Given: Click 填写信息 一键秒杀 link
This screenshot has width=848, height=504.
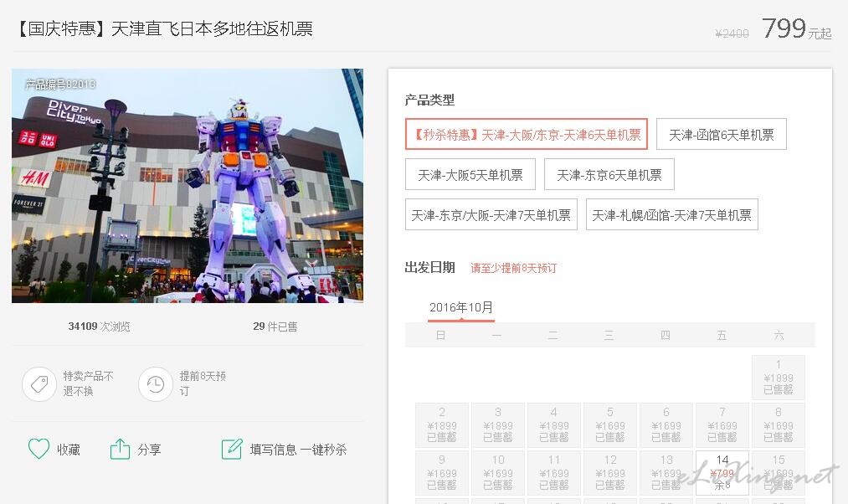Looking at the screenshot, I should pyautogui.click(x=298, y=450).
